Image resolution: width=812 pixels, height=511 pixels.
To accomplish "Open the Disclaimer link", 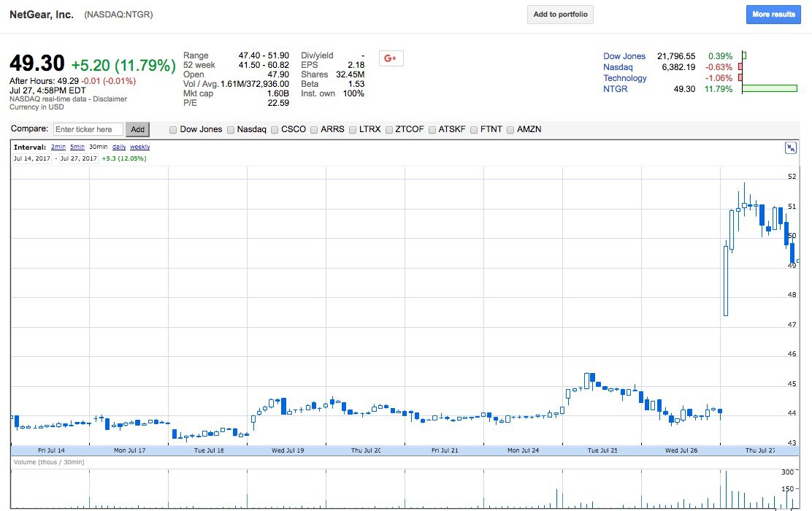I will tap(110, 99).
